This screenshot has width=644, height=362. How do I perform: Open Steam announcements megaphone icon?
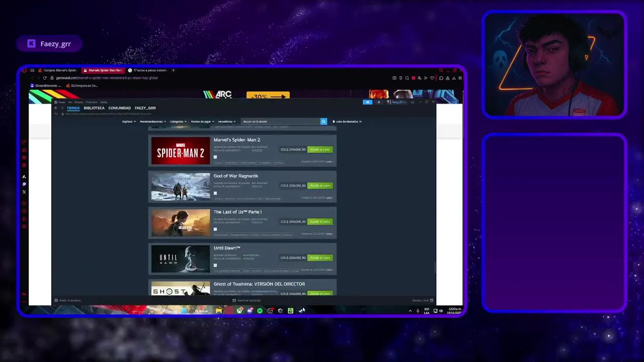[368, 102]
